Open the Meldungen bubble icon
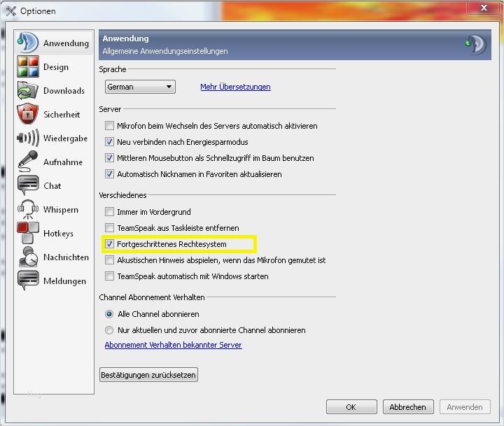This screenshot has height=426, width=504. [28, 281]
